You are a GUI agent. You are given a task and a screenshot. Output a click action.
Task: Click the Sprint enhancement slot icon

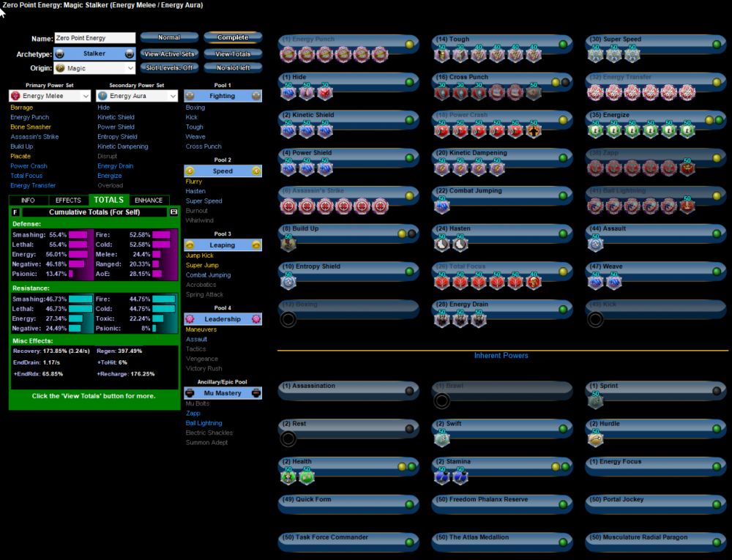click(x=594, y=401)
